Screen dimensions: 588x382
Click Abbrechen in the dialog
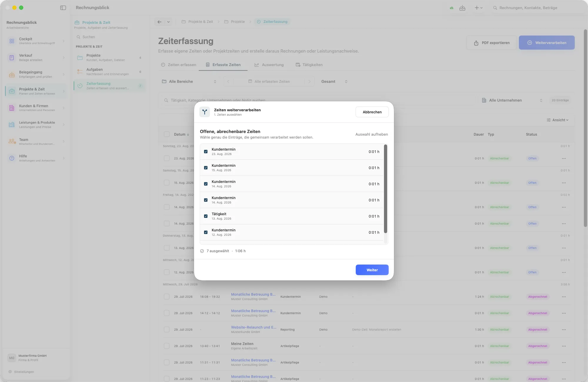coord(372,112)
